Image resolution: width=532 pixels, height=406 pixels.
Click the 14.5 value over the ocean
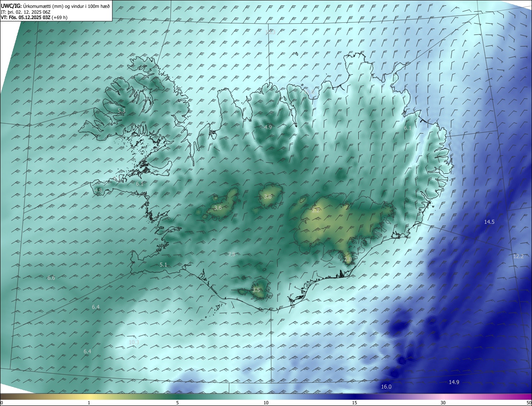[489, 222]
